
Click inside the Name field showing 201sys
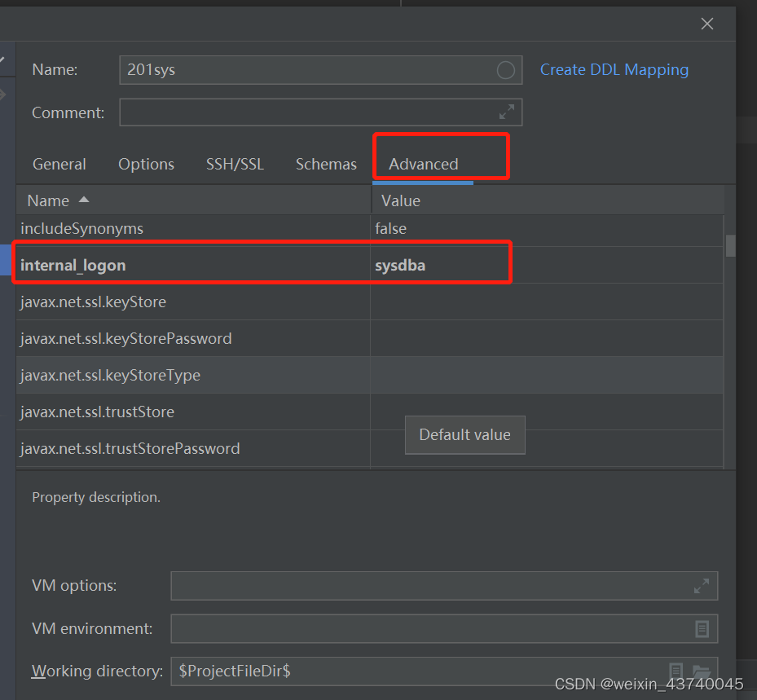285,70
